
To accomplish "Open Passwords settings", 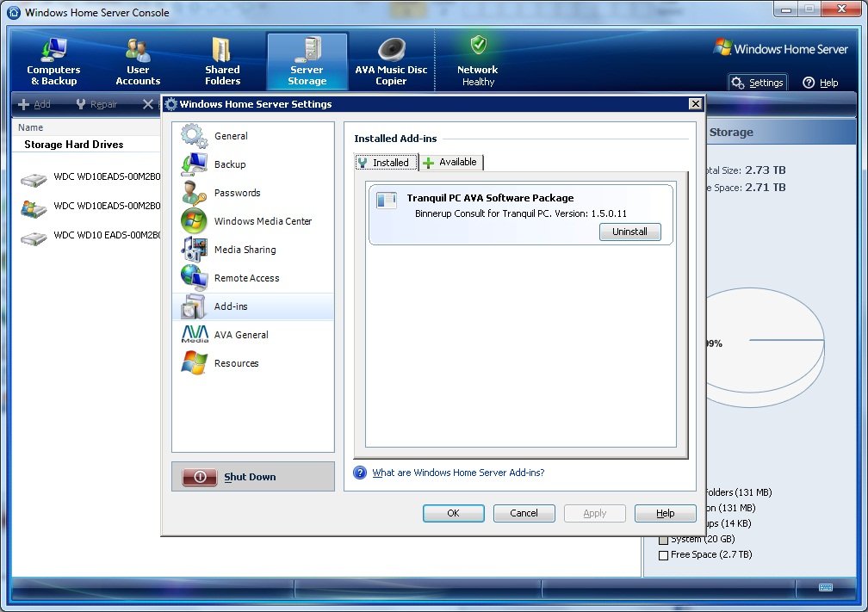I will pyautogui.click(x=253, y=193).
